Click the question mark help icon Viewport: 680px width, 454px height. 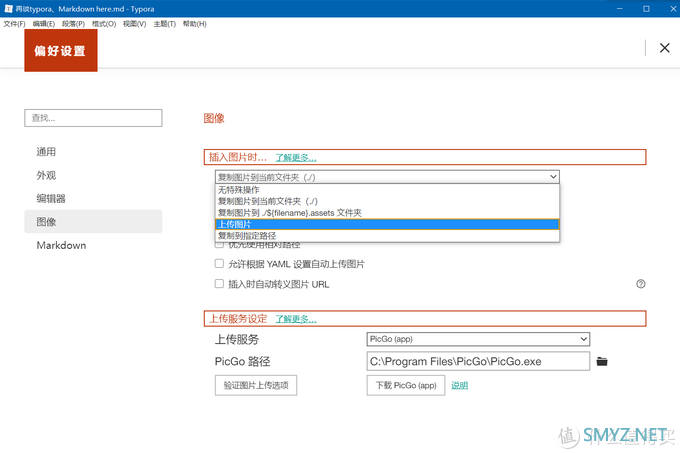[x=641, y=284]
